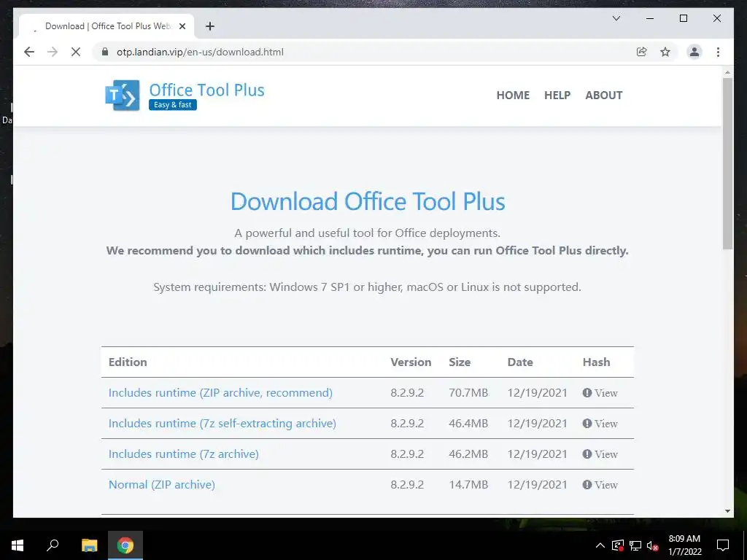Go to the HOME page
Image resolution: width=747 pixels, height=560 pixels.
point(513,96)
